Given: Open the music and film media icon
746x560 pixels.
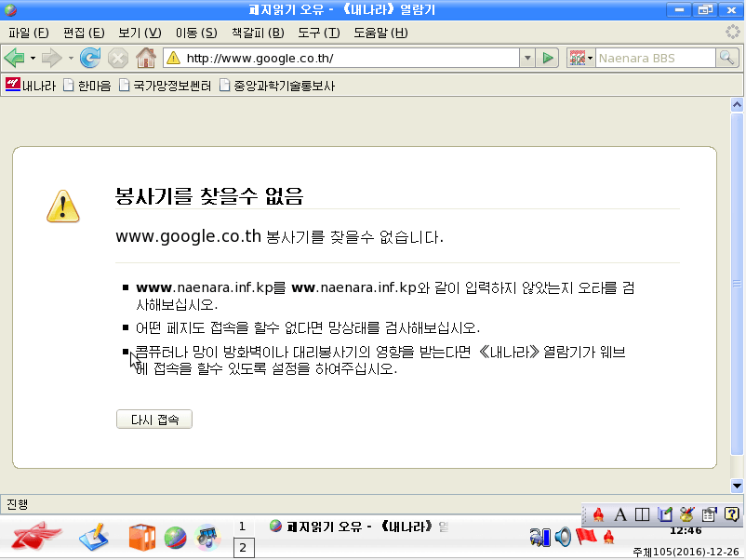Looking at the screenshot, I should 207,537.
